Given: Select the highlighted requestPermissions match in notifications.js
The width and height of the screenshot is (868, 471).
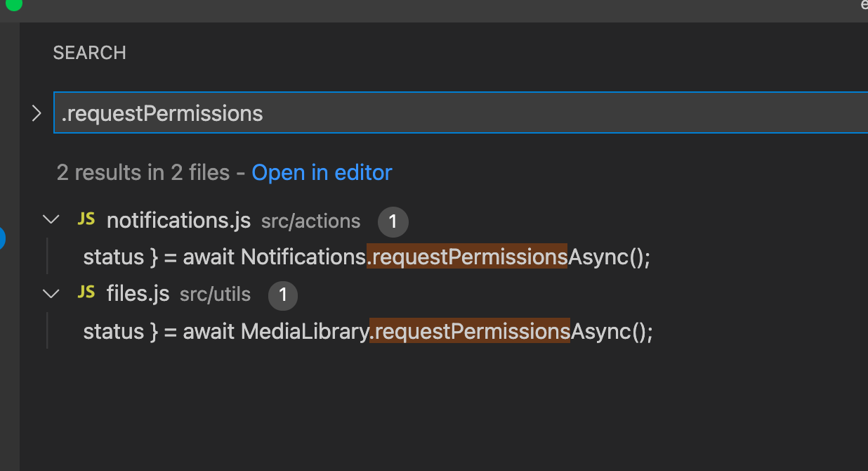Looking at the screenshot, I should (468, 257).
